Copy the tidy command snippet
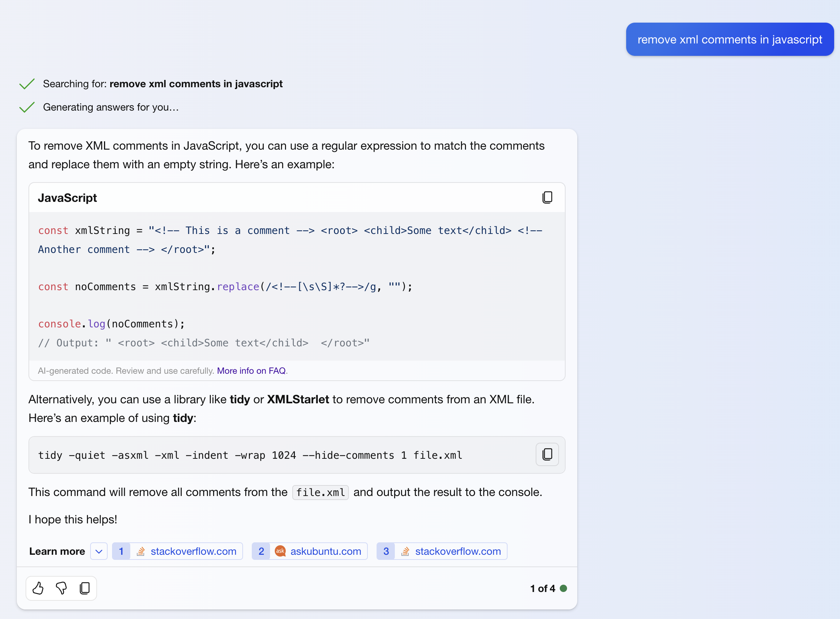 [547, 454]
